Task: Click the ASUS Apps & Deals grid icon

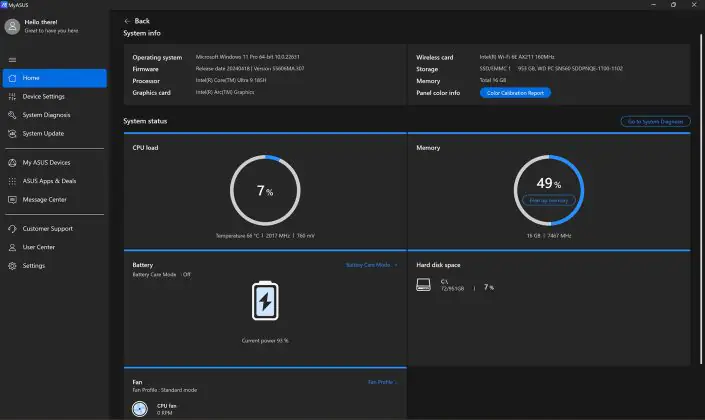Action: pos(12,181)
